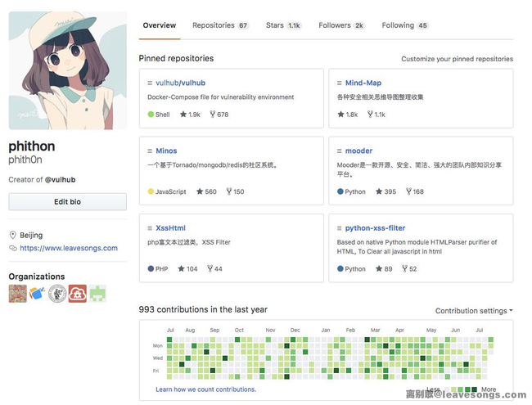Click the fork icon on vulhub/vulhub card
This screenshot has width=532, height=405.
pyautogui.click(x=211, y=115)
